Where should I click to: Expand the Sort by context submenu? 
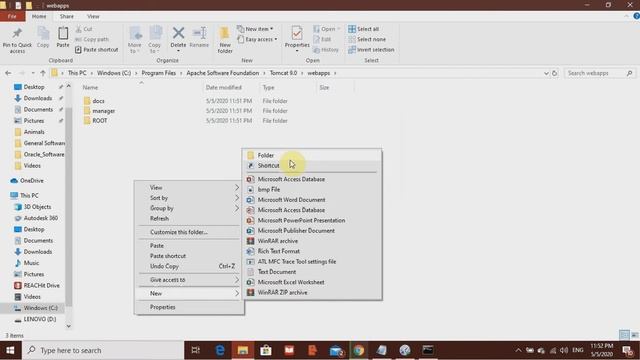pos(189,198)
